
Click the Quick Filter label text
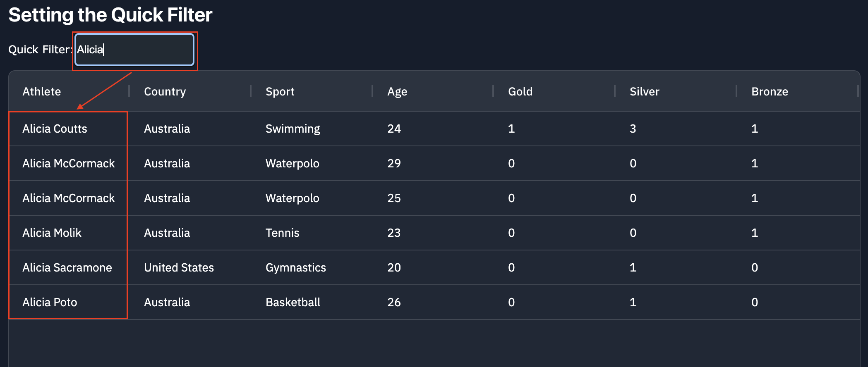click(x=40, y=50)
